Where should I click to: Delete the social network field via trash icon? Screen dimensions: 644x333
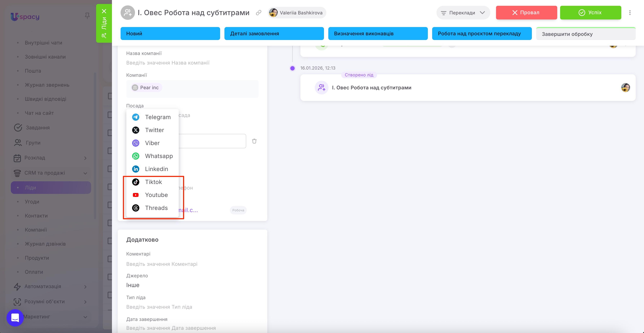pyautogui.click(x=254, y=141)
